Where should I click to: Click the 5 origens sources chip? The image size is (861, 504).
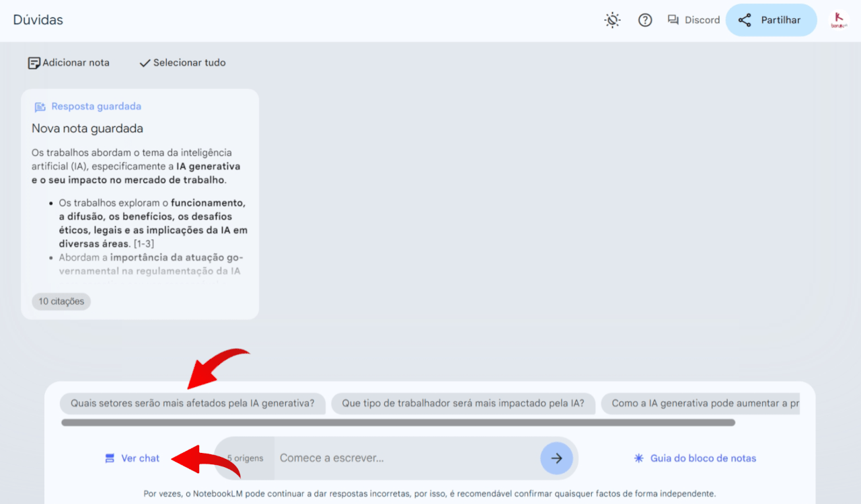(x=245, y=458)
